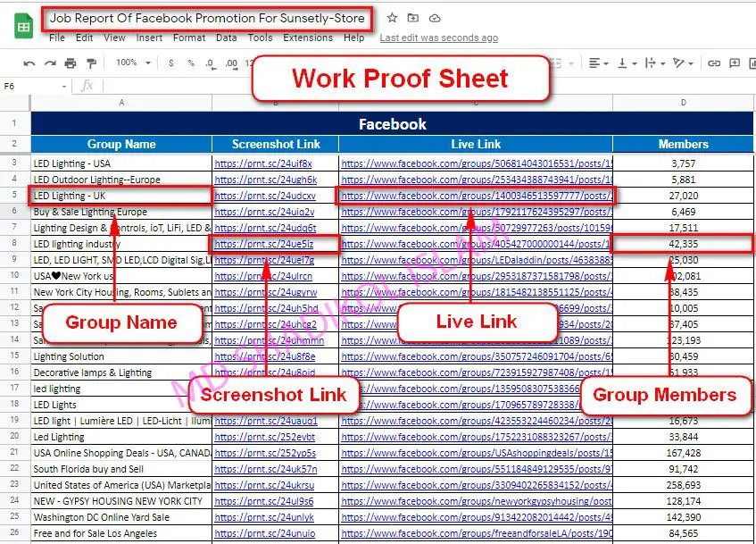Increase the decimal places

click(232, 63)
